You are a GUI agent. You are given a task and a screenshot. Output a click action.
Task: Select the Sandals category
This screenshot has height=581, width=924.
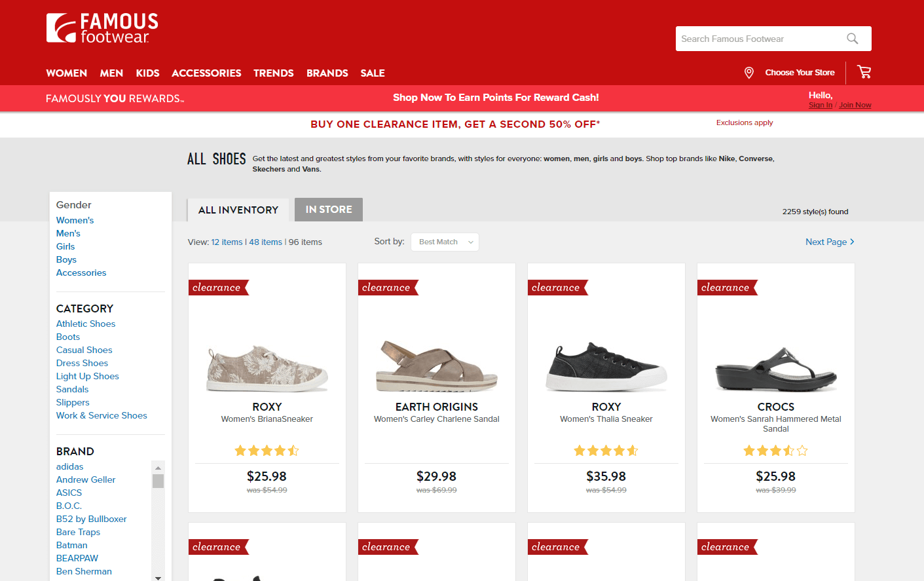(72, 389)
